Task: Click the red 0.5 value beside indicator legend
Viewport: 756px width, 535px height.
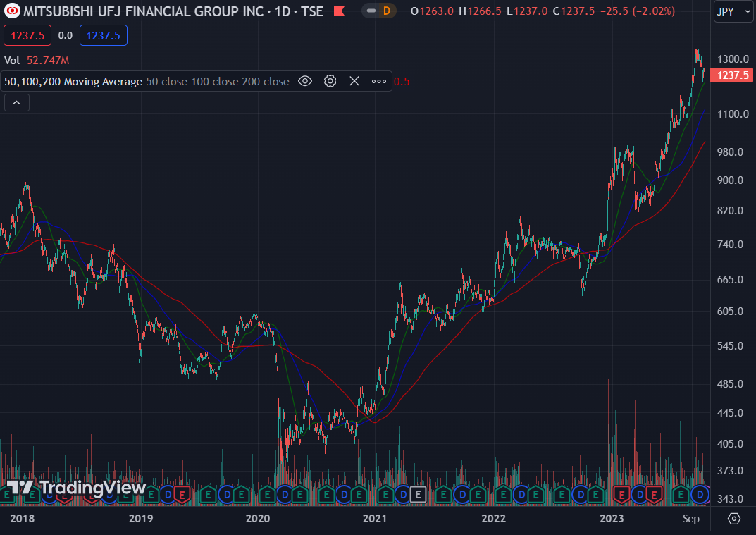Action: coord(402,82)
